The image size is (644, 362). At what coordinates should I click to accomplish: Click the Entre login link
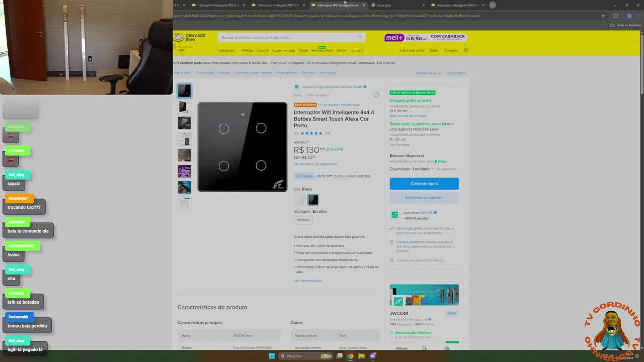(x=434, y=50)
